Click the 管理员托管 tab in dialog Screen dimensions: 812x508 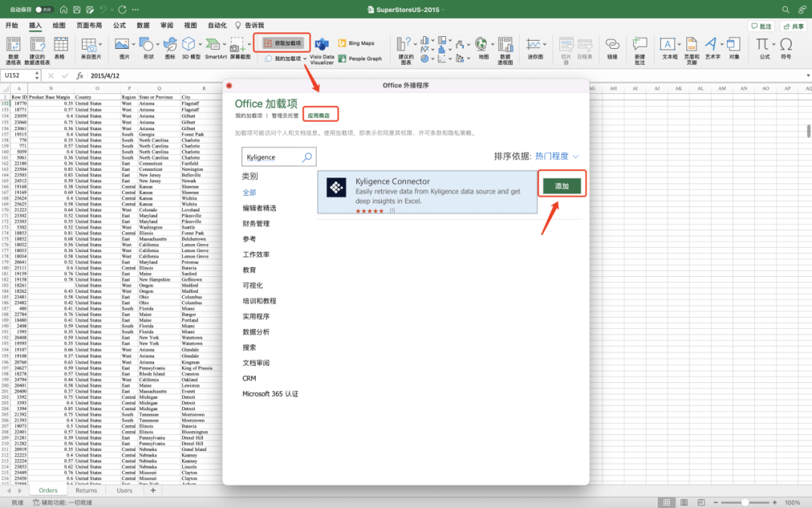[285, 116]
